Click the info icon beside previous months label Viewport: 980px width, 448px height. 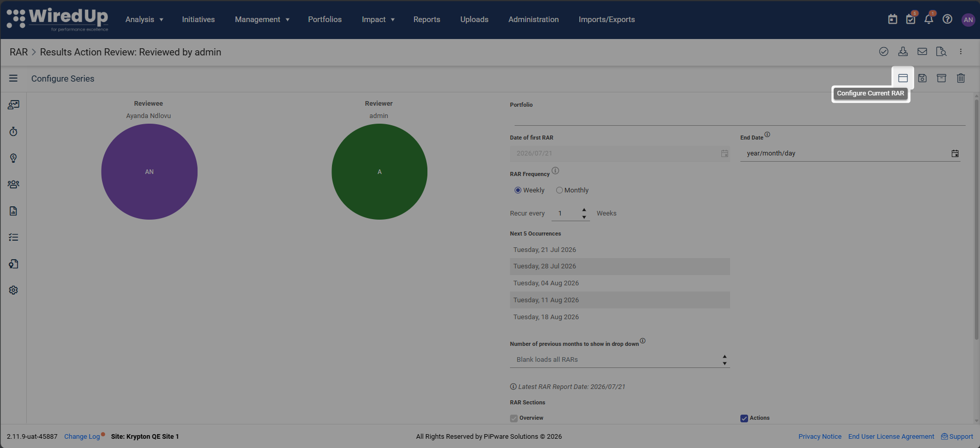642,341
